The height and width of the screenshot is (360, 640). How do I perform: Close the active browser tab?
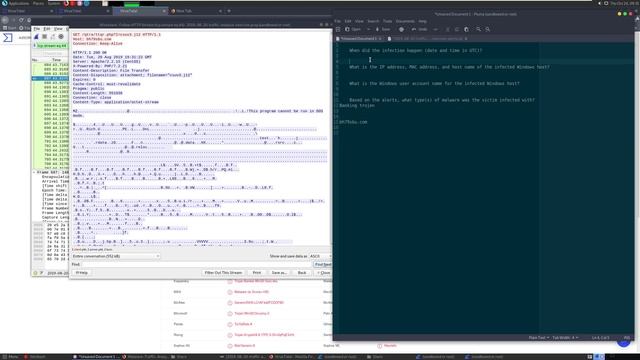[164, 11]
